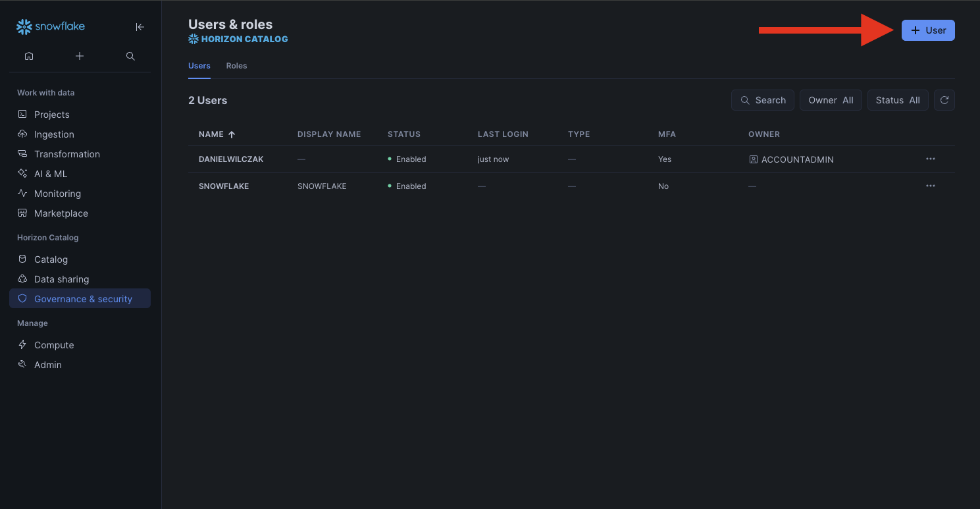Click the home icon in sidebar
980x509 pixels.
click(x=29, y=57)
